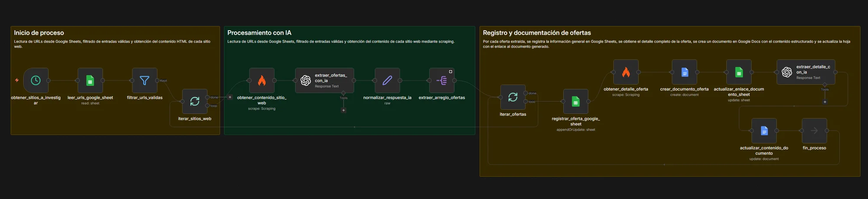This screenshot has width=868, height=199.
Task: Open the iterar_sitios_web loop node
Action: 195,101
